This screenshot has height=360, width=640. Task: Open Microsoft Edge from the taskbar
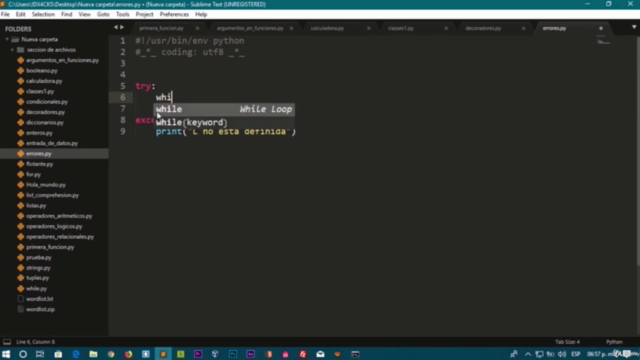[76, 354]
